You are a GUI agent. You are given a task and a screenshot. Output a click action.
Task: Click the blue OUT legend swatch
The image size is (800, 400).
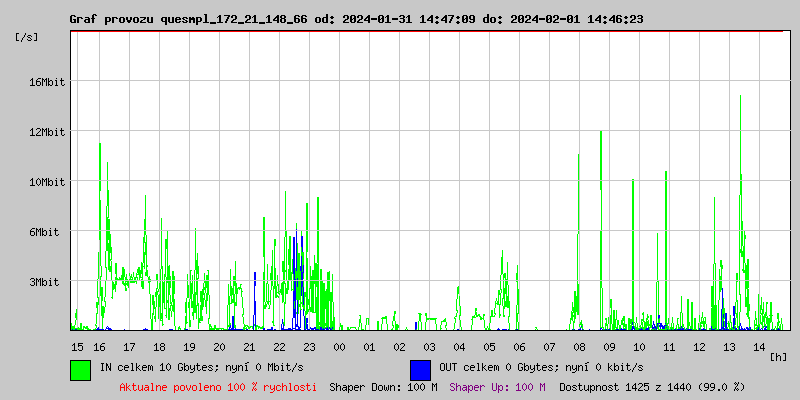tap(420, 369)
